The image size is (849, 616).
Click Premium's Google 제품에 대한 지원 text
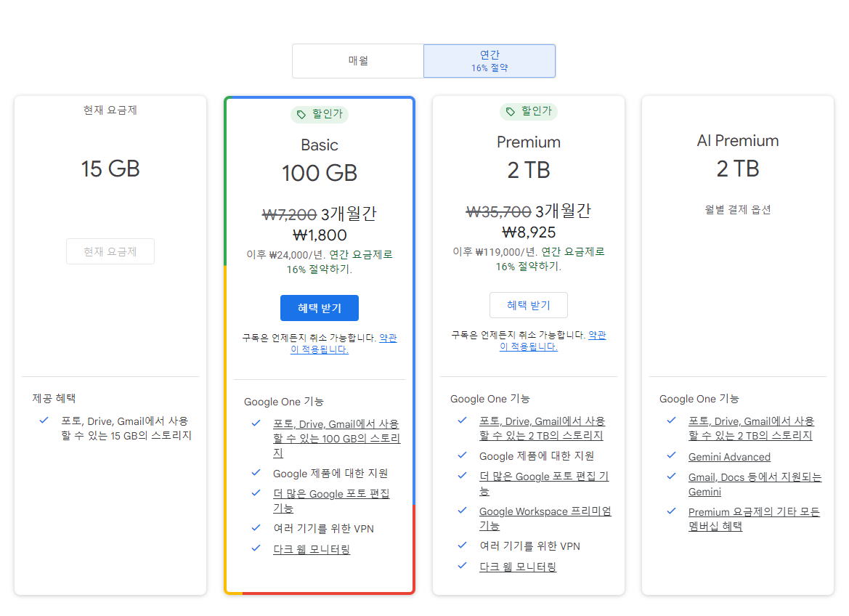[537, 455]
